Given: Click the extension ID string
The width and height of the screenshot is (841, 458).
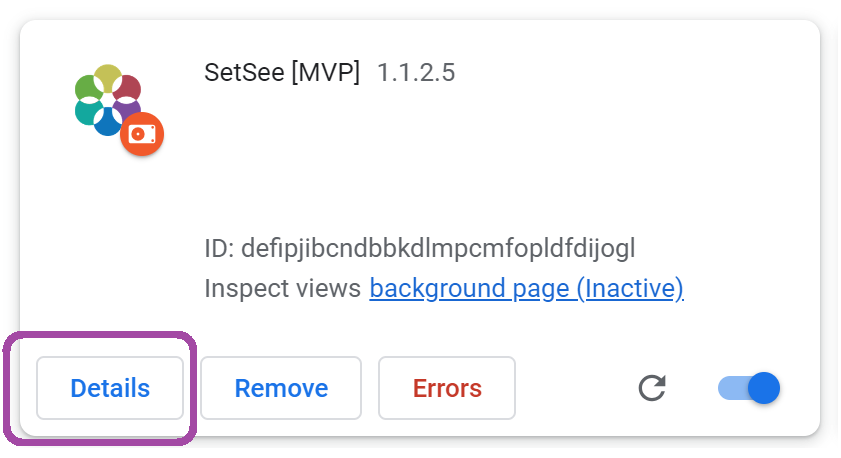Looking at the screenshot, I should coord(438,247).
